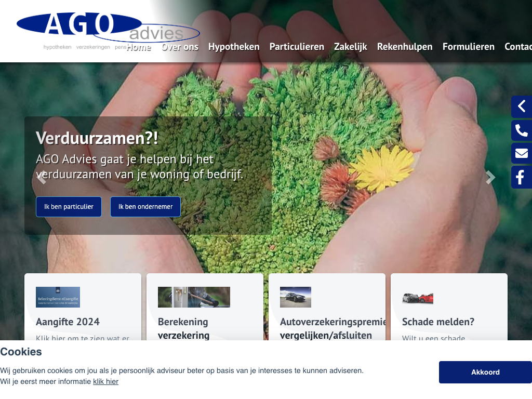
Task: Click the Belastingdienst thumbnail on Aangifte 2024
Action: [58, 297]
